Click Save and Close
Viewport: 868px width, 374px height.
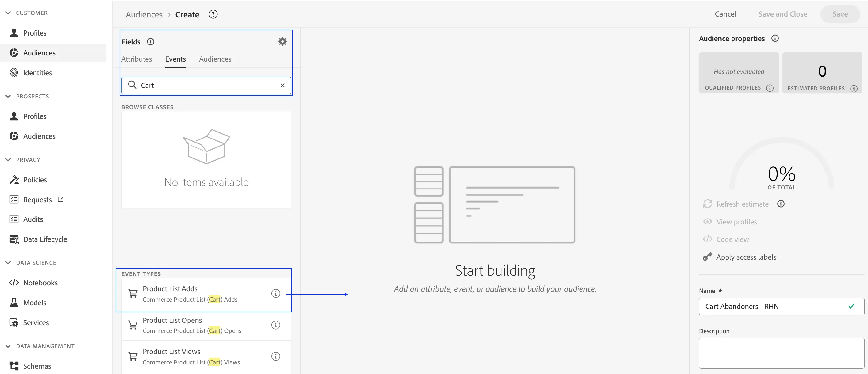783,14
